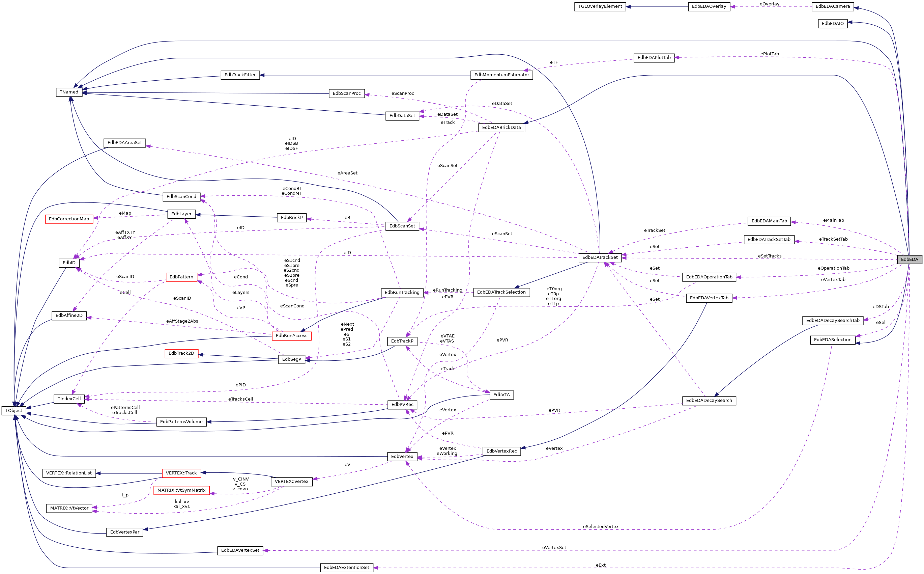This screenshot has height=574, width=924.
Task: Click the EdbEDADecaySearchTab node
Action: (x=833, y=321)
